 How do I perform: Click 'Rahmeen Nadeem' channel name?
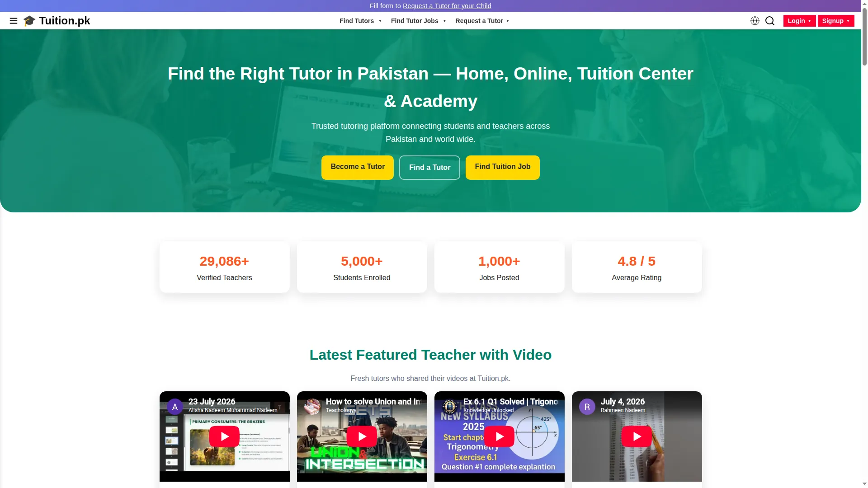click(623, 410)
